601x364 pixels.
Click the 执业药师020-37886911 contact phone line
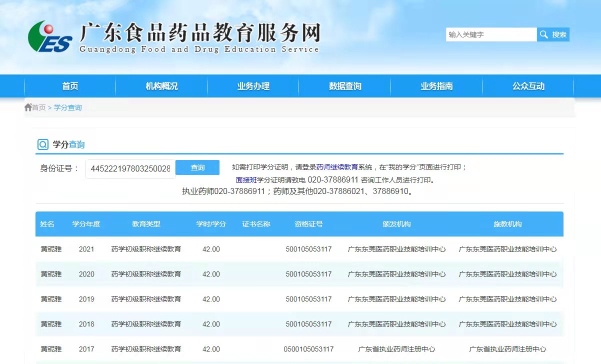click(x=298, y=191)
